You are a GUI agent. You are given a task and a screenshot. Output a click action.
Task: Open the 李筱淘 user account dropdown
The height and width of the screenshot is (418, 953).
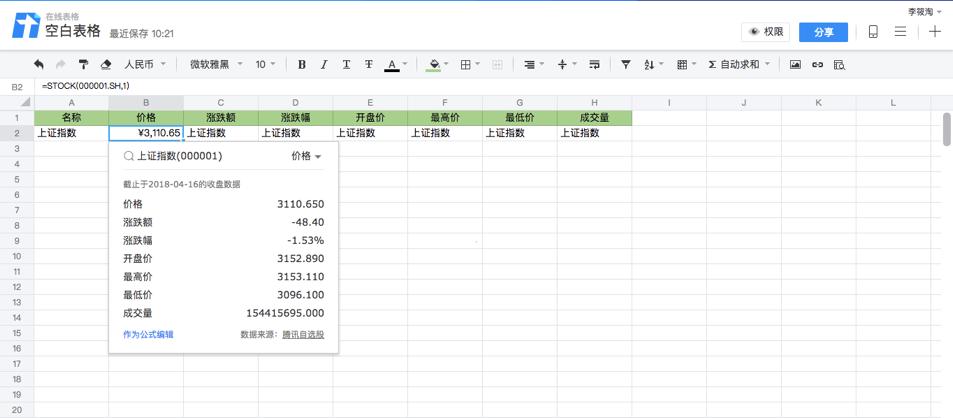pos(925,11)
